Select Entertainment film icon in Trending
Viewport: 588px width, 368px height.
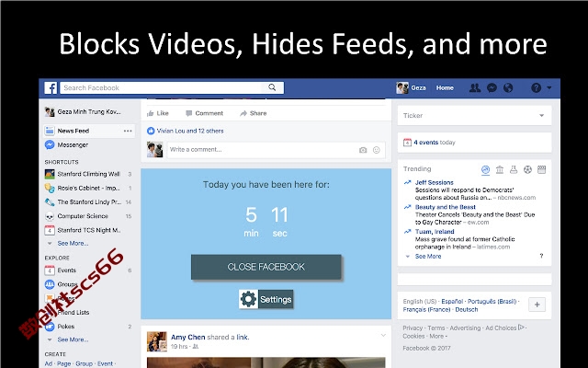click(x=541, y=170)
